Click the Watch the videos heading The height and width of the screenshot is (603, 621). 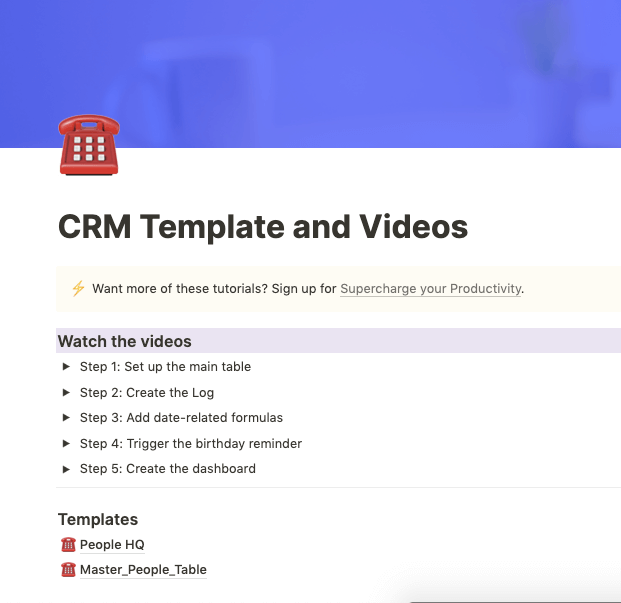[x=125, y=341]
